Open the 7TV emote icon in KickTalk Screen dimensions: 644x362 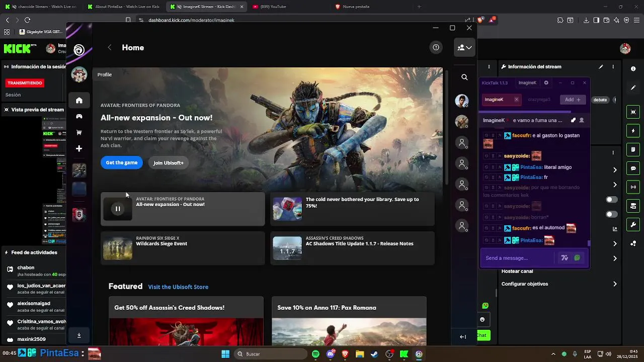point(565,258)
